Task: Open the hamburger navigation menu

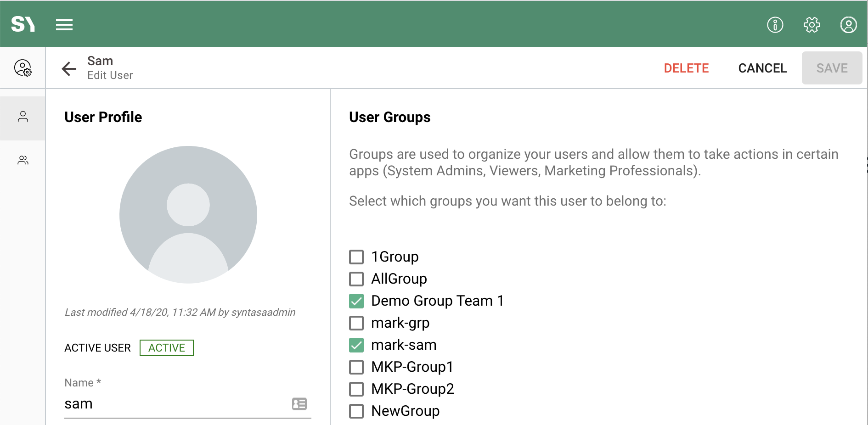Action: [x=64, y=25]
